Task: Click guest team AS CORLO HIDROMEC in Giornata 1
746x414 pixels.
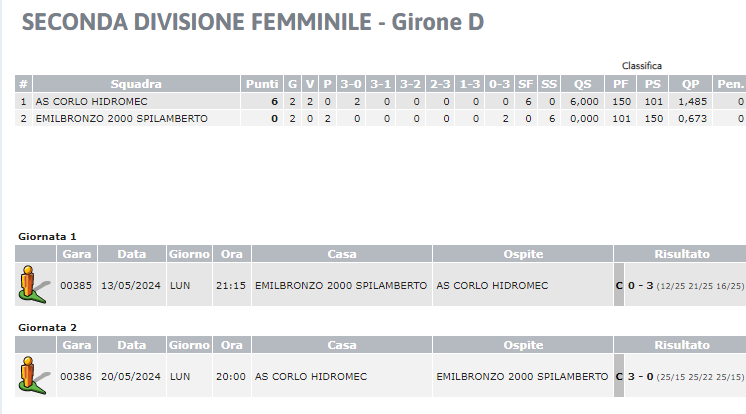Action: (492, 286)
